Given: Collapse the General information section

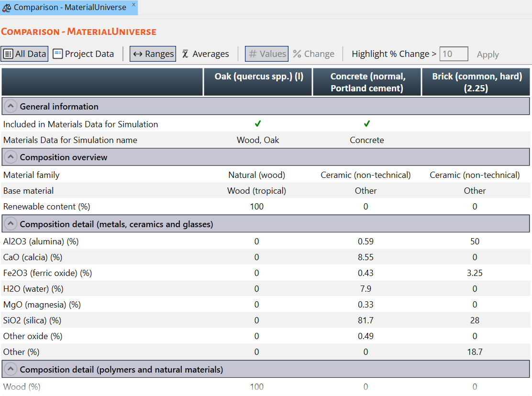Looking at the screenshot, I should pyautogui.click(x=11, y=107).
